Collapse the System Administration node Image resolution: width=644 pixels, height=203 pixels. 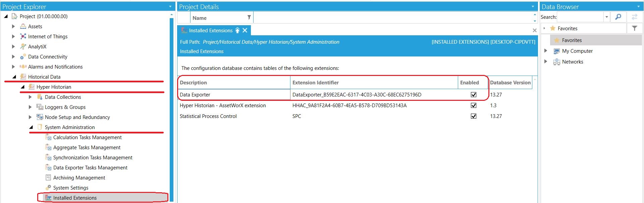(31, 127)
